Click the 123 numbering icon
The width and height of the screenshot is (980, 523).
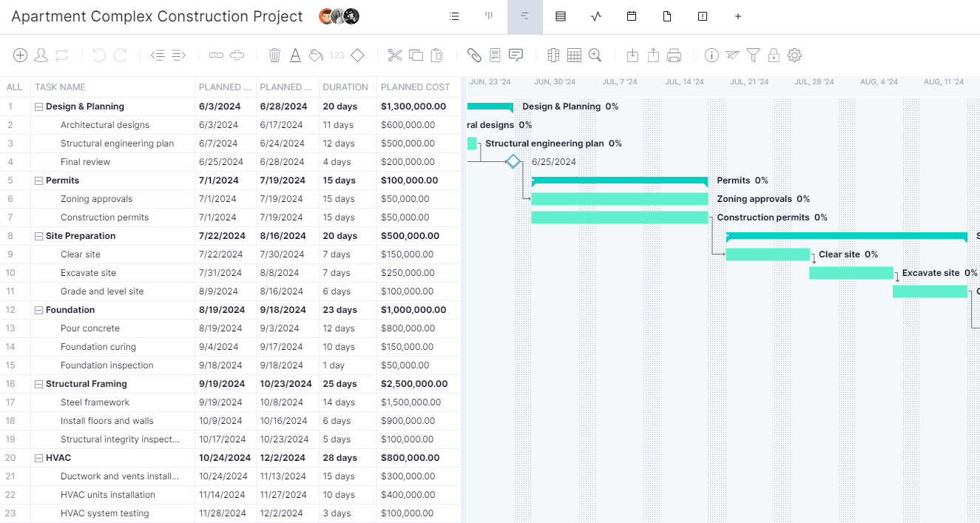coord(337,55)
